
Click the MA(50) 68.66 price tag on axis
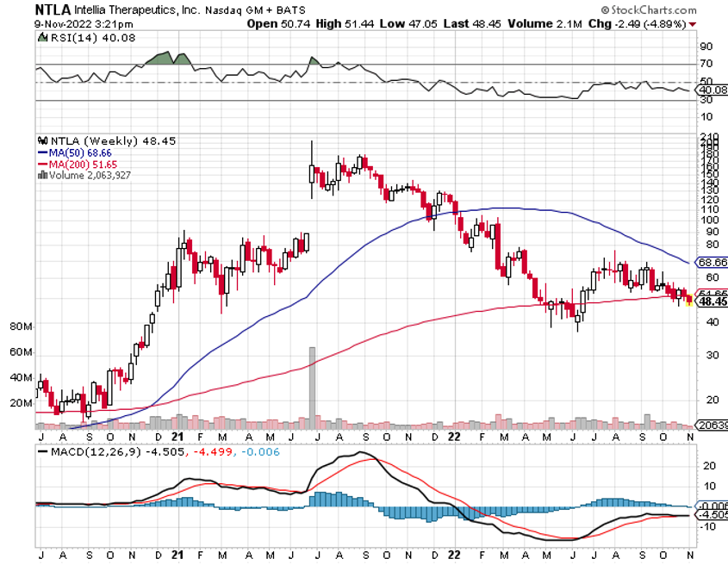point(710,261)
